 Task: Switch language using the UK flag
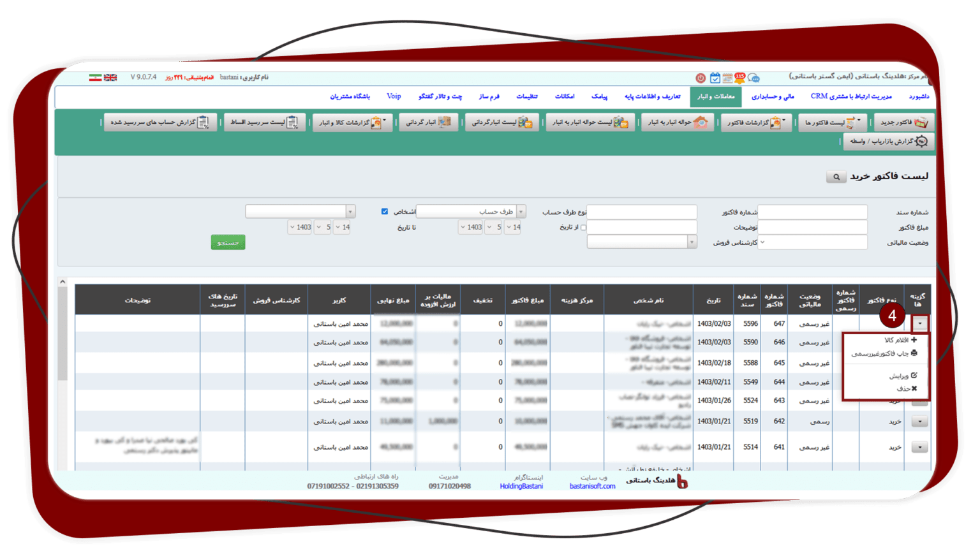tap(110, 78)
